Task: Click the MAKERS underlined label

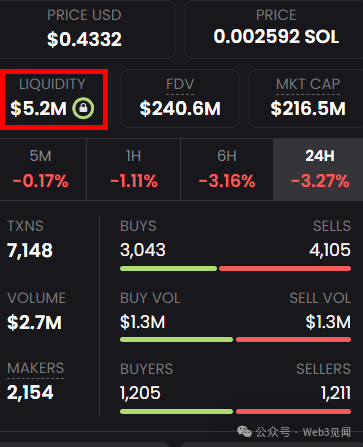Action: click(35, 368)
